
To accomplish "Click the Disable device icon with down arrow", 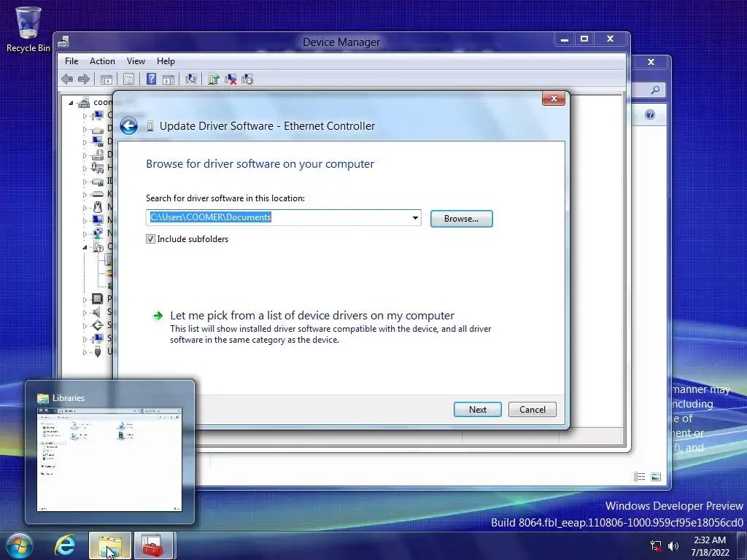I will 247,79.
